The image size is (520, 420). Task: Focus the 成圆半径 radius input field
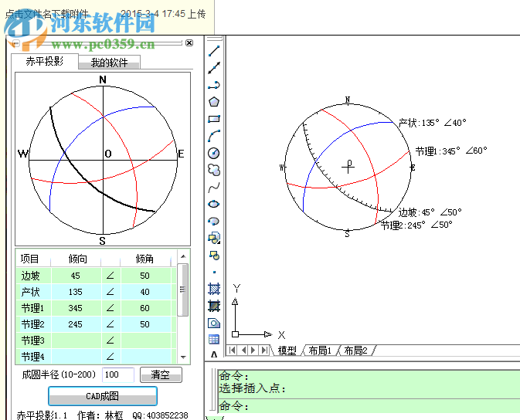tap(118, 375)
